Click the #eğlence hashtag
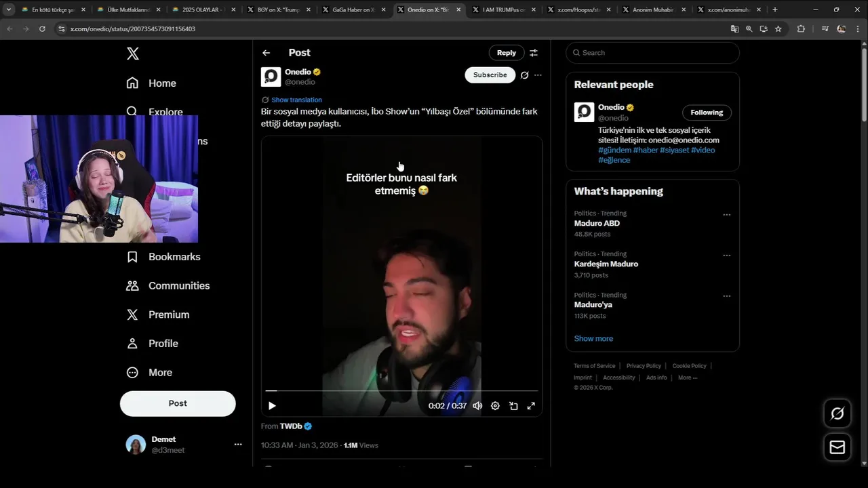The width and height of the screenshot is (868, 488). [x=614, y=160]
